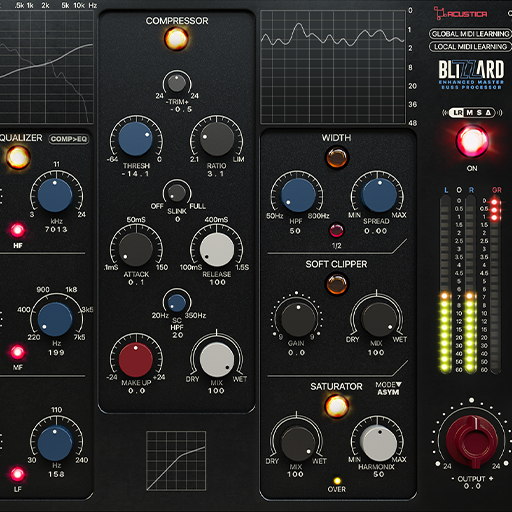Toggle the LF band LED

(x=18, y=474)
